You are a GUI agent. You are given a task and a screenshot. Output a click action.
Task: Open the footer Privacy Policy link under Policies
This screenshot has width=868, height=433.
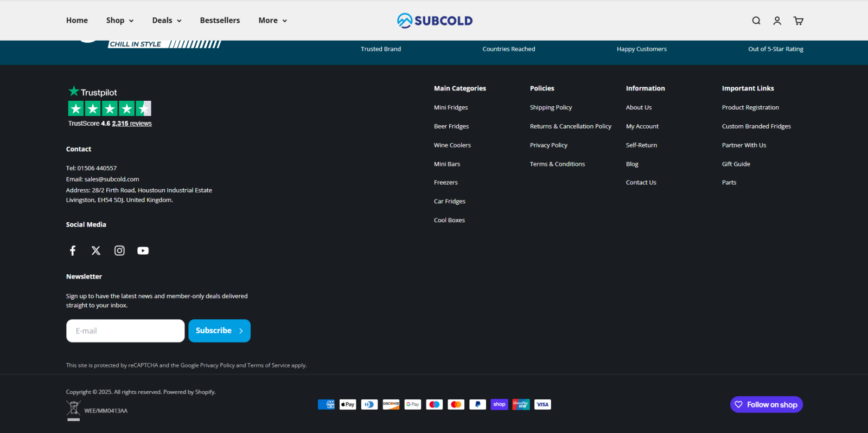point(548,145)
